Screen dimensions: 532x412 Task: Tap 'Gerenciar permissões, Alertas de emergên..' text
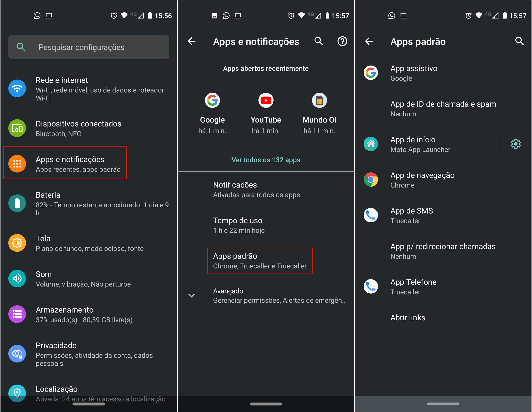279,300
